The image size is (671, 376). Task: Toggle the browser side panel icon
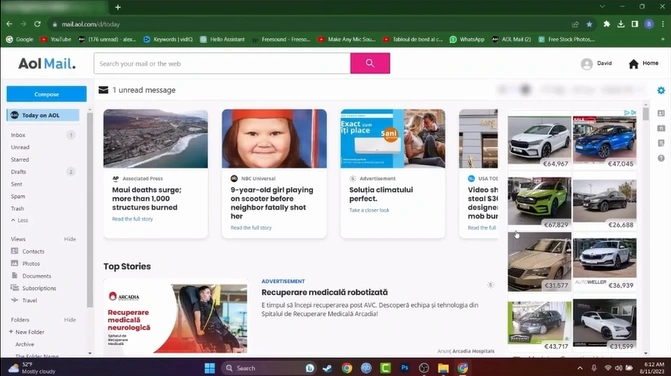(635, 24)
